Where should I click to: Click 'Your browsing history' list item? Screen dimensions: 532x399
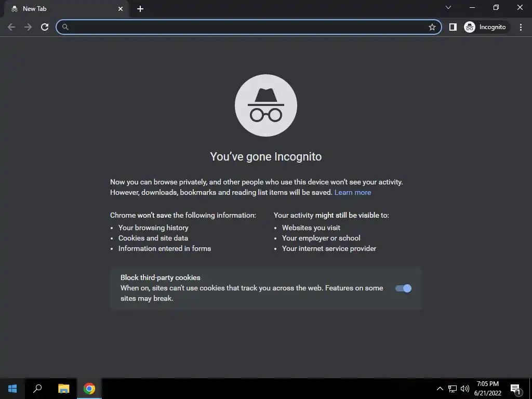pos(153,228)
